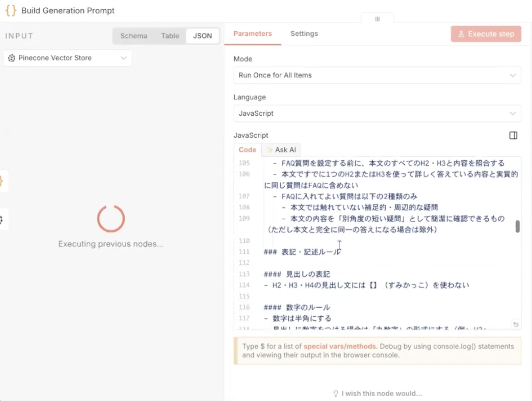Click code line 114 about すみかっこ
This screenshot has height=401, width=532.
click(x=367, y=285)
